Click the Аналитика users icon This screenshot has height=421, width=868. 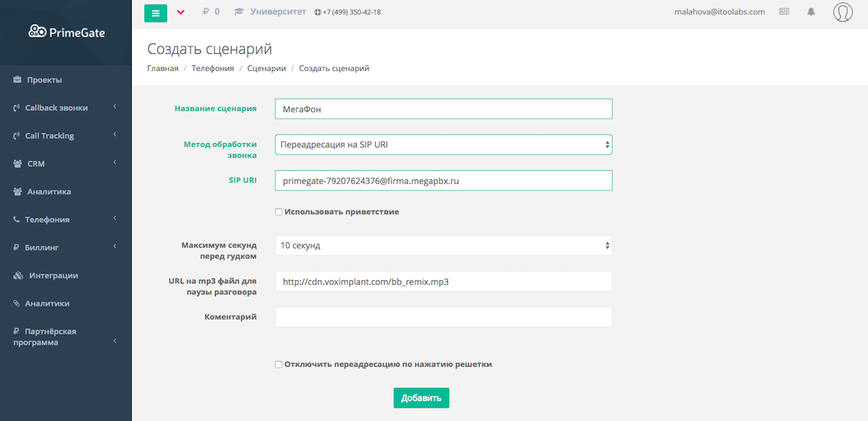point(17,192)
